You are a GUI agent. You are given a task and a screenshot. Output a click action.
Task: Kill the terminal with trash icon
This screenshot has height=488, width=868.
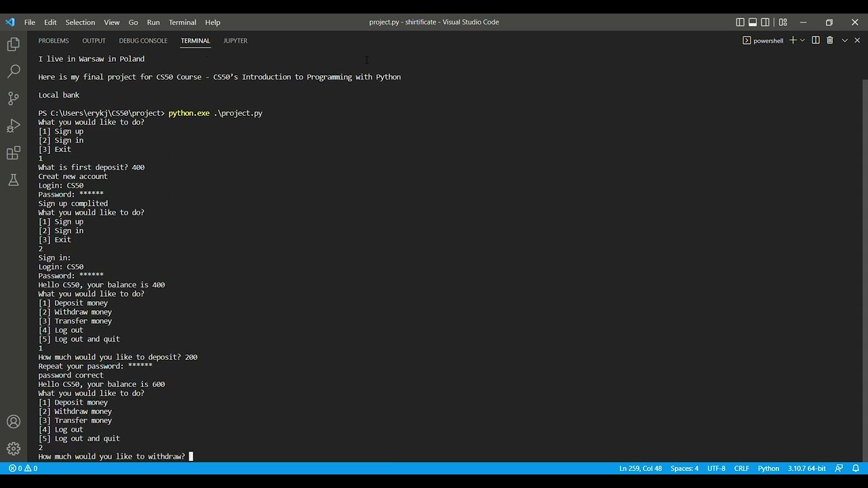point(829,41)
